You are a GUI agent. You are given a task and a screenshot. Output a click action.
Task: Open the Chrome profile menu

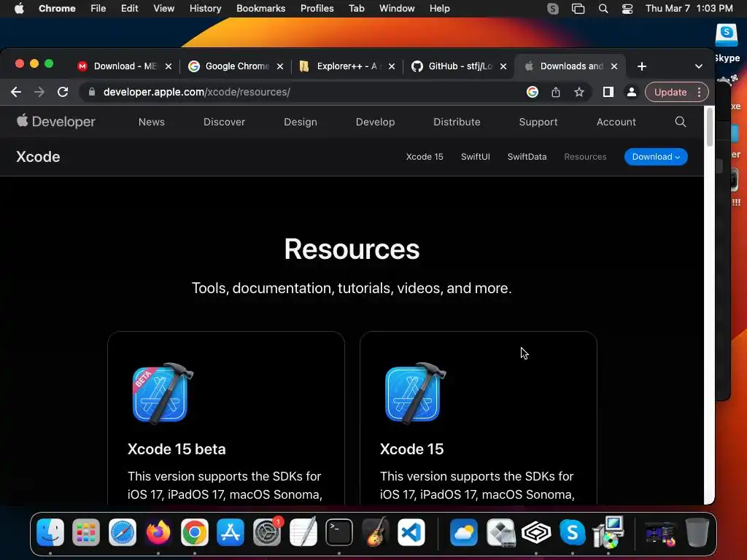(x=631, y=92)
